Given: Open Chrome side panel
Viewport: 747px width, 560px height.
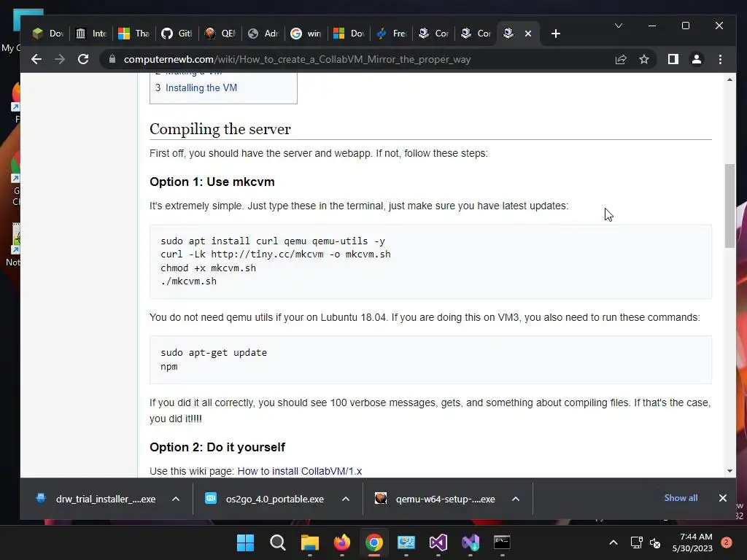Looking at the screenshot, I should [x=673, y=59].
